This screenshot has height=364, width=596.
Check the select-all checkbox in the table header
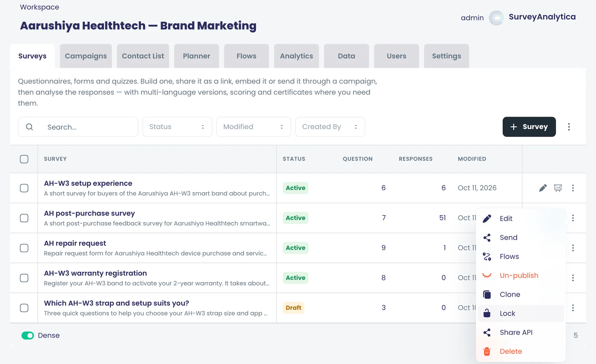(x=24, y=159)
